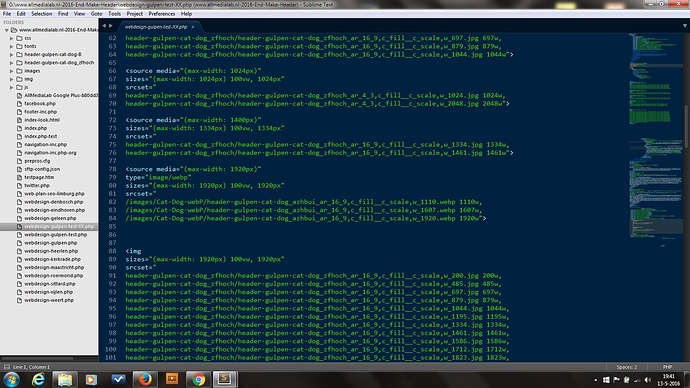Viewport: 690px width, 388px height.
Task: Open the Edit menu
Action: tap(21, 14)
